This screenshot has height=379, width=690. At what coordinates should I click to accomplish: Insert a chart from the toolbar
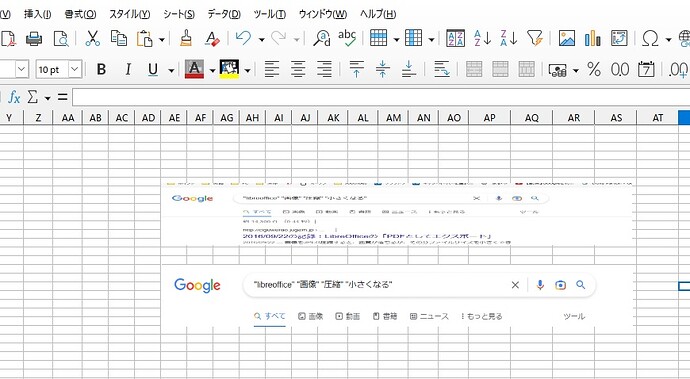592,39
